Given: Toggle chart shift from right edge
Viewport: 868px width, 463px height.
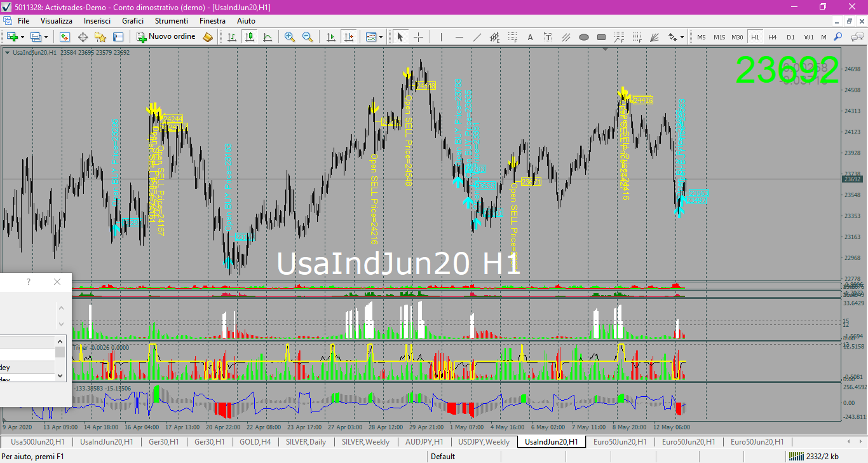Looking at the screenshot, I should pyautogui.click(x=348, y=37).
